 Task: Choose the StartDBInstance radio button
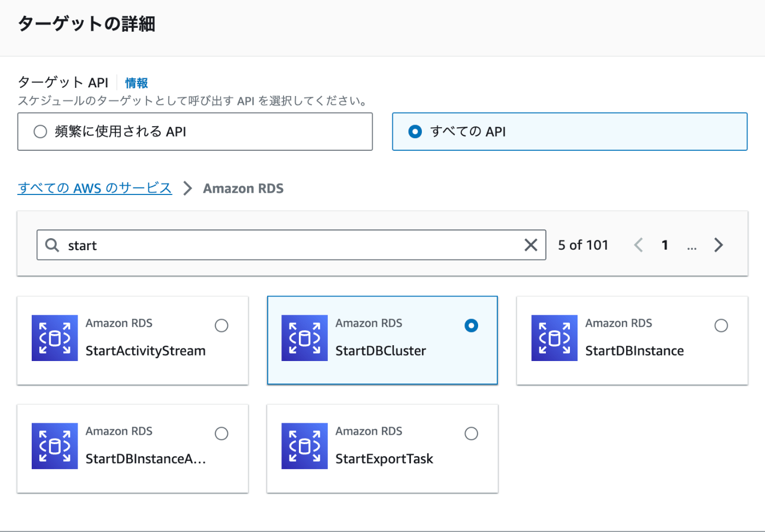(721, 326)
